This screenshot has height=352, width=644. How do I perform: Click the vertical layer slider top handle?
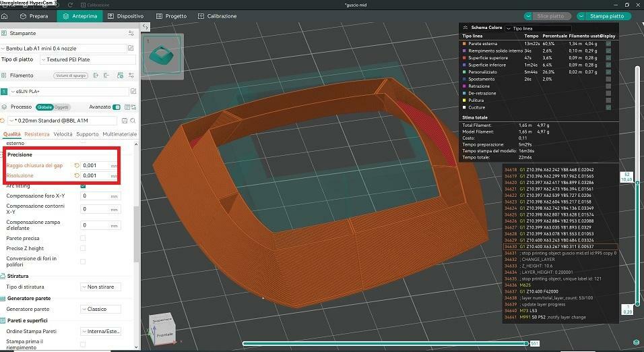(x=637, y=182)
